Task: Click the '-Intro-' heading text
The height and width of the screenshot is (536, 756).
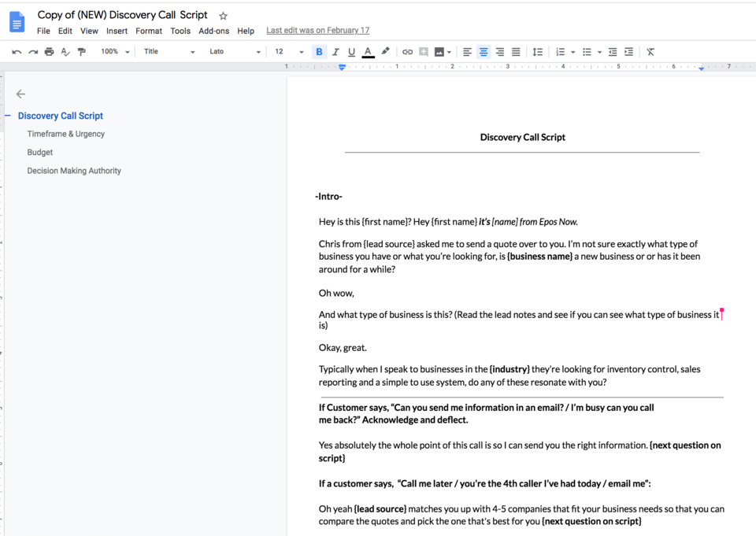Action: 328,197
